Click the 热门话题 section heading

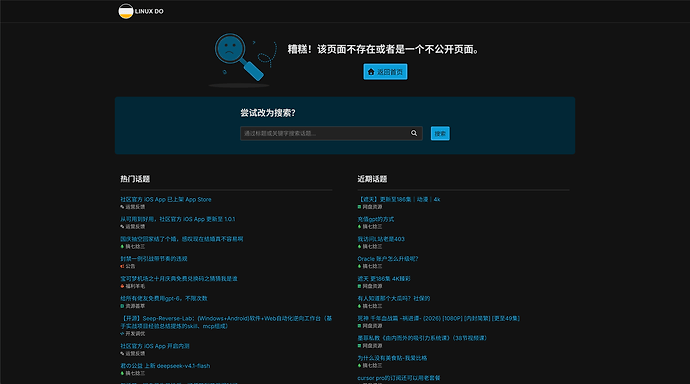tap(135, 179)
